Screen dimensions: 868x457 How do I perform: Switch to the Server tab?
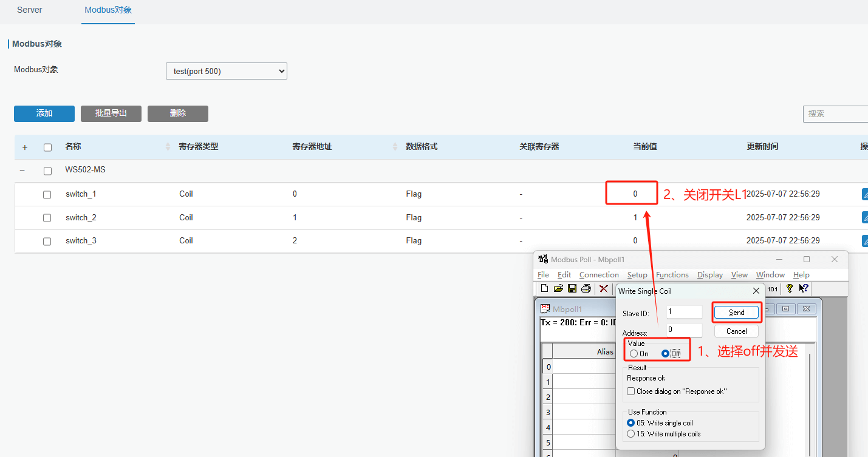pyautogui.click(x=30, y=10)
